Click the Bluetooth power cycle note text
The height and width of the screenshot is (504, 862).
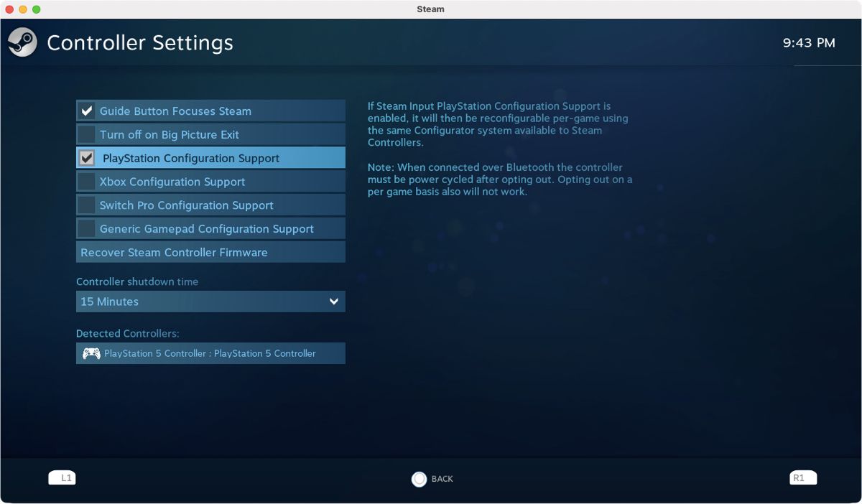[x=500, y=179]
